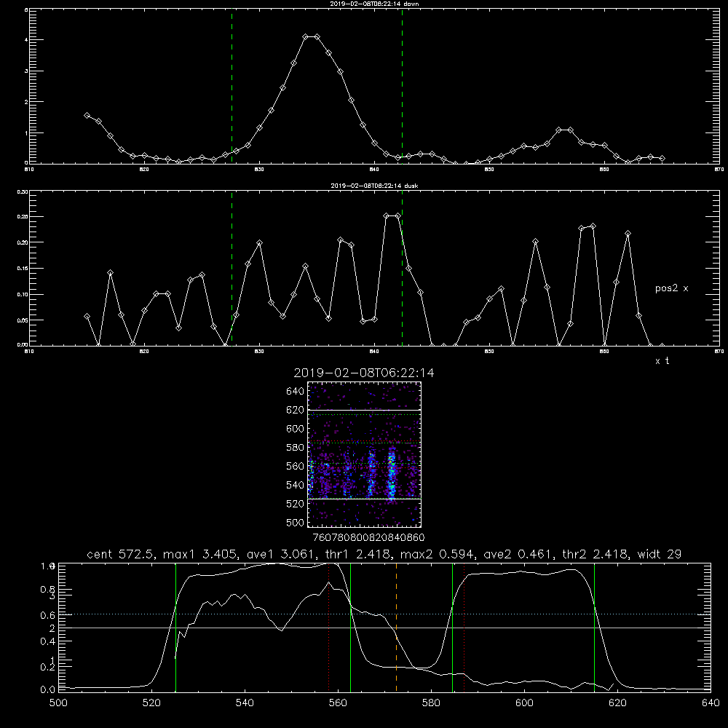Viewport: 728px width, 728px height.
Task: Click the green vertical line near 563
Action: coord(350,628)
